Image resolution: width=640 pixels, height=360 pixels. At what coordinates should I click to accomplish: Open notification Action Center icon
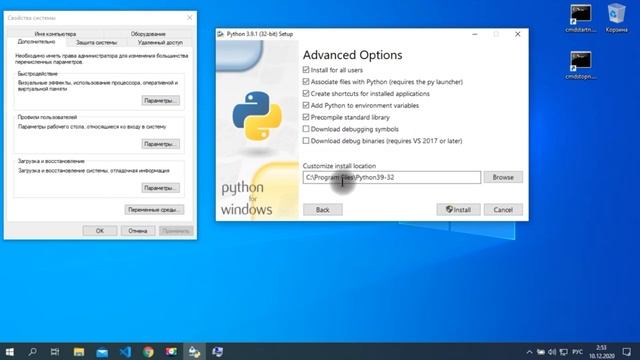pyautogui.click(x=627, y=352)
